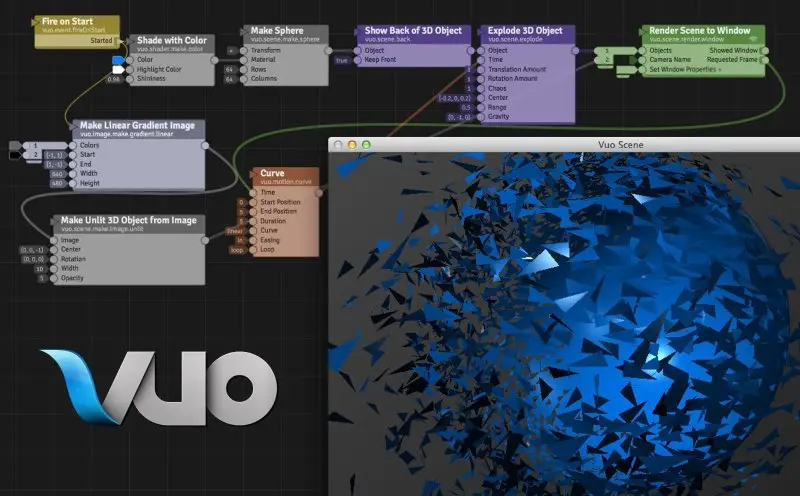
Task: Click the Fire on Start event triangle
Action: pos(35,22)
